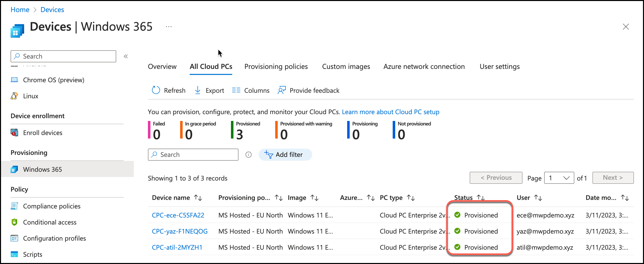
Task: Open device CPC-yaz-F1NEQOG link
Action: click(x=180, y=231)
